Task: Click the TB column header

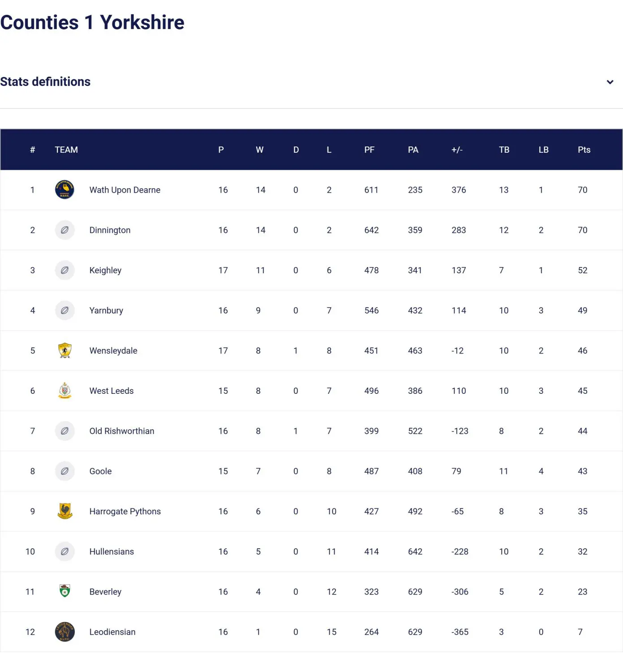Action: (x=504, y=150)
